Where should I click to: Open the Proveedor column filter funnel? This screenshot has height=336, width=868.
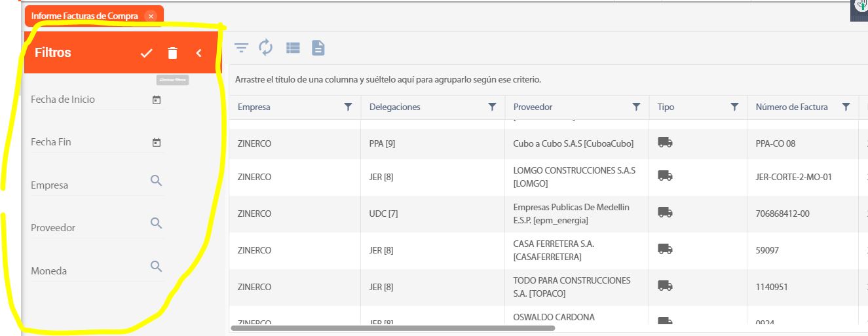coord(636,107)
